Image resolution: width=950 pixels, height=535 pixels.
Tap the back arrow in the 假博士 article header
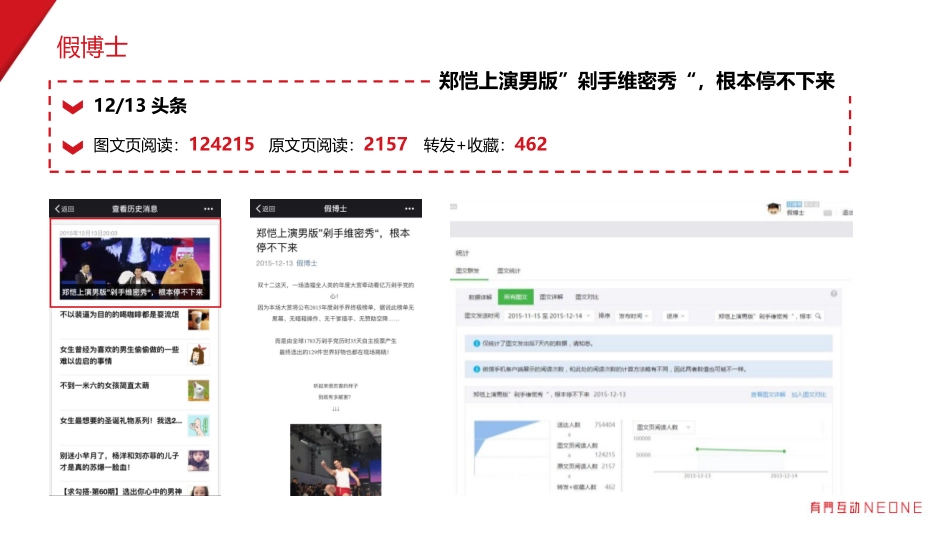click(258, 208)
